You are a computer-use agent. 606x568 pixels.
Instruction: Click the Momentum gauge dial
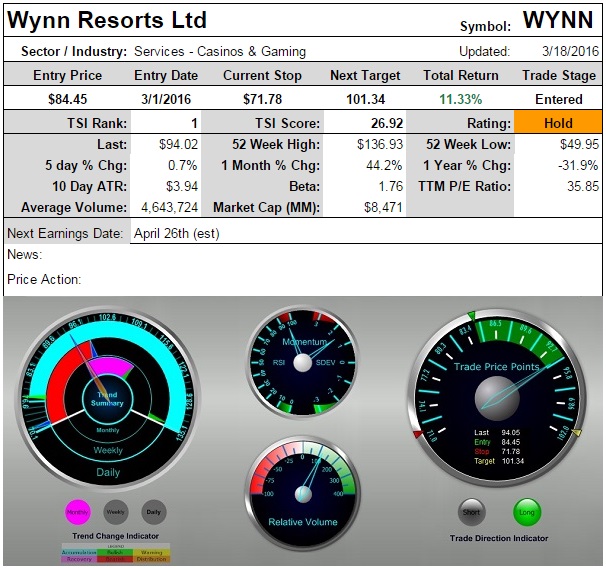click(x=303, y=362)
